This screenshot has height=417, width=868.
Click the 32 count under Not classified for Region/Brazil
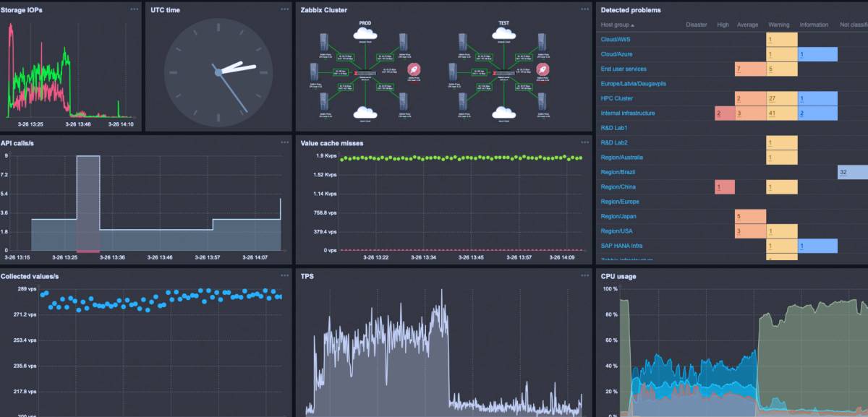pos(842,172)
